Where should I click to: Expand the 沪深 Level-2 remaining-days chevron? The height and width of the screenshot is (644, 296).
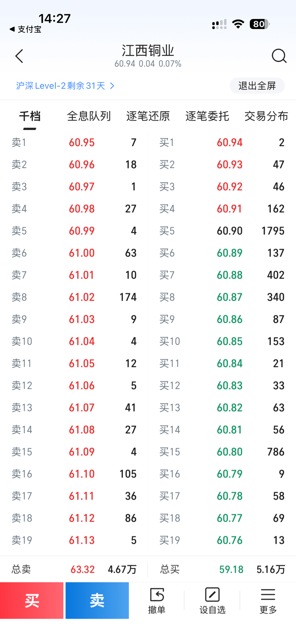click(x=112, y=86)
